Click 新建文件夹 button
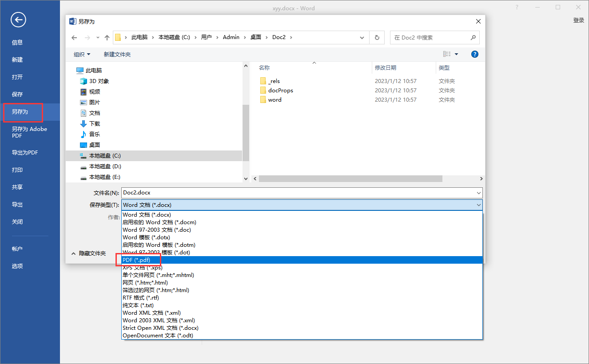 [x=117, y=54]
